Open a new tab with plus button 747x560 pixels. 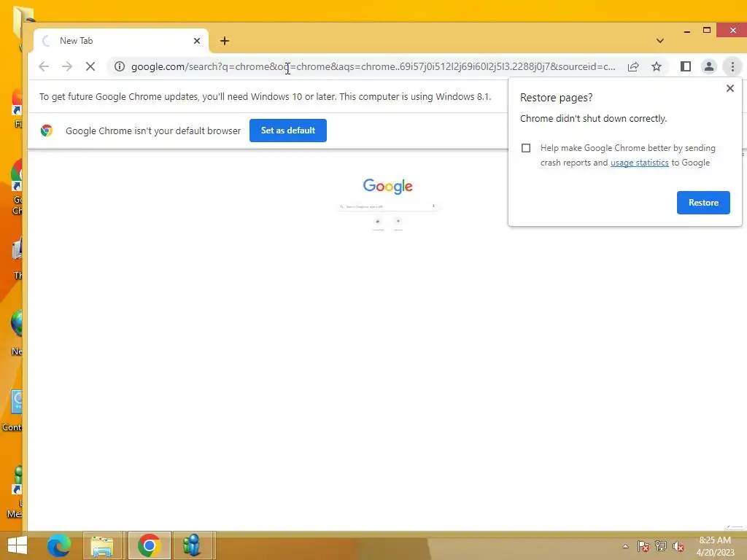pyautogui.click(x=225, y=41)
